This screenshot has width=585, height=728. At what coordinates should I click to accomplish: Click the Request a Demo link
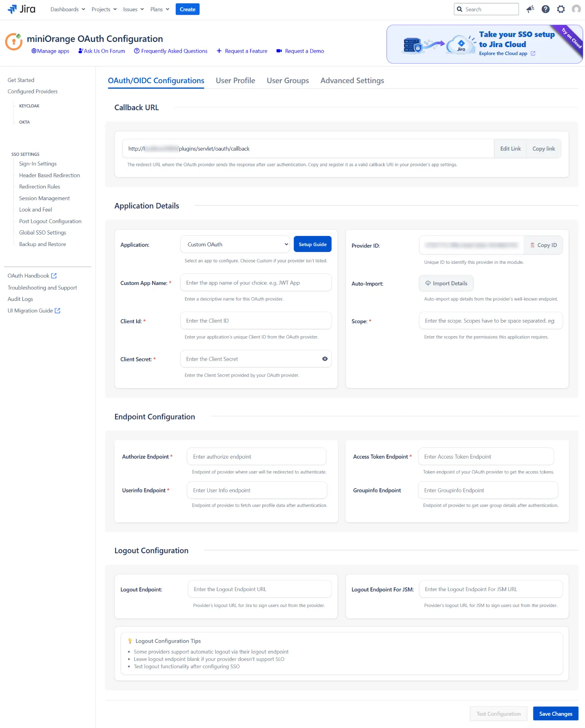click(x=300, y=51)
